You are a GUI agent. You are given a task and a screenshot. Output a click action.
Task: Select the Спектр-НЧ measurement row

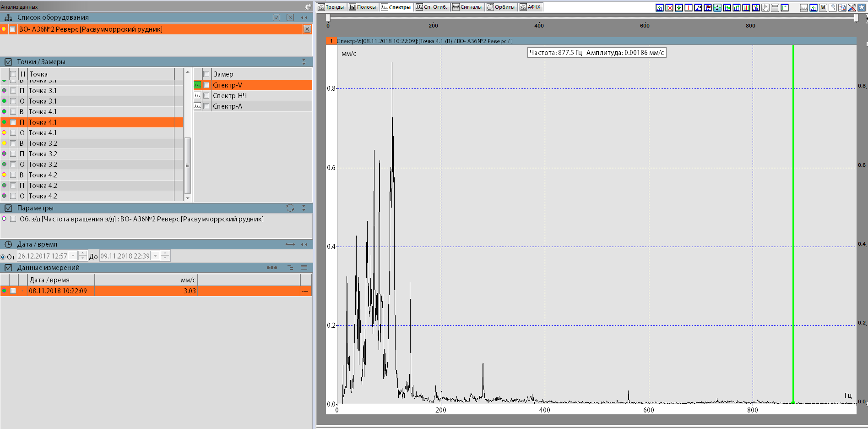point(253,96)
